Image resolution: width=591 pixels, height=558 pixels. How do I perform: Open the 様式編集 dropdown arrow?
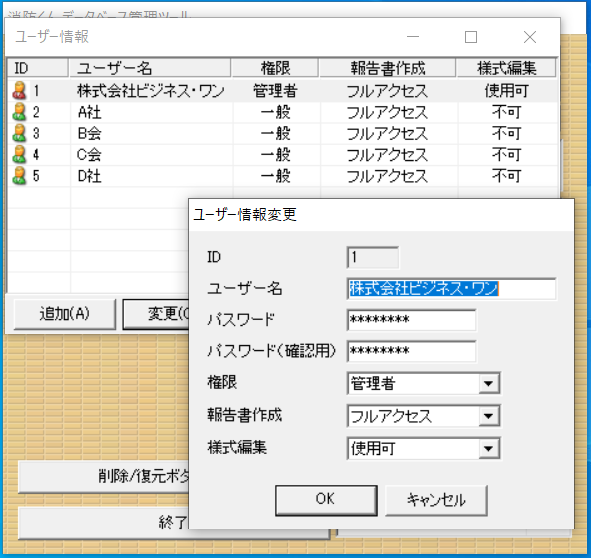489,449
